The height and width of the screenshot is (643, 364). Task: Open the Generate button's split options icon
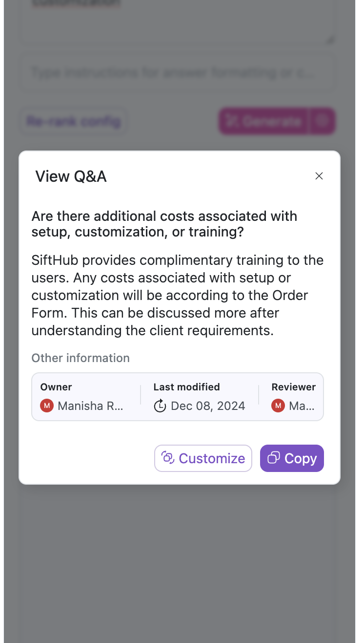point(322,121)
